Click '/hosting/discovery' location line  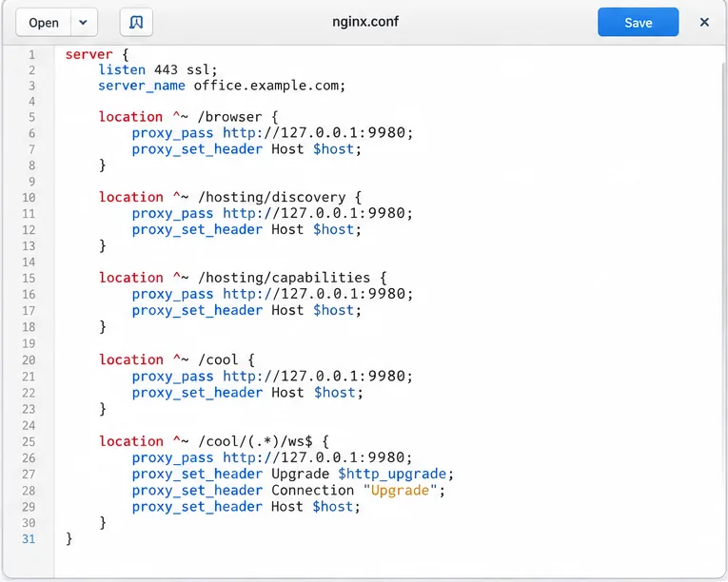tap(230, 197)
